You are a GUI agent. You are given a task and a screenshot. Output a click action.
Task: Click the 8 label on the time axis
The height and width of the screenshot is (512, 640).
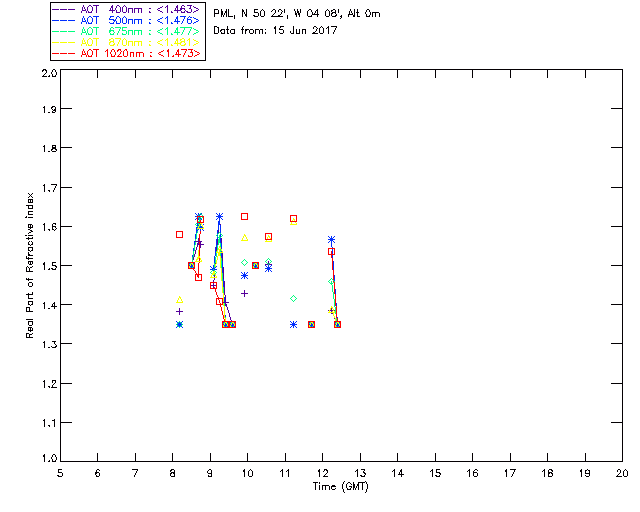[x=173, y=474]
